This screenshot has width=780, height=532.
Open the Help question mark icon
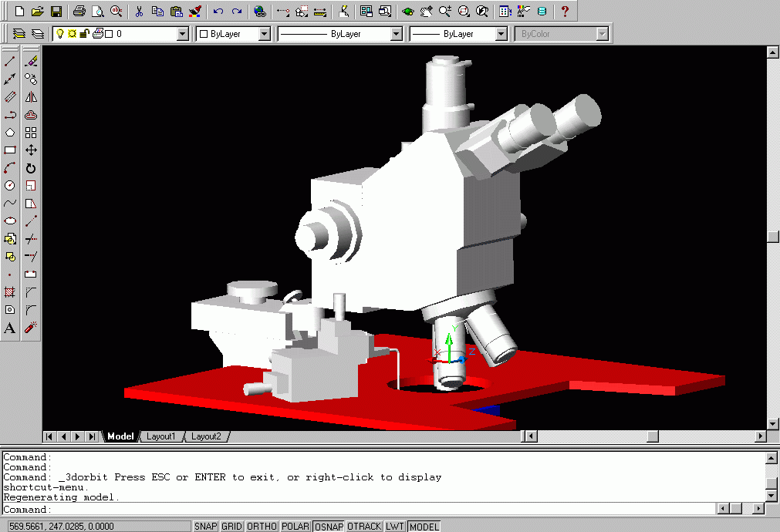pos(565,12)
